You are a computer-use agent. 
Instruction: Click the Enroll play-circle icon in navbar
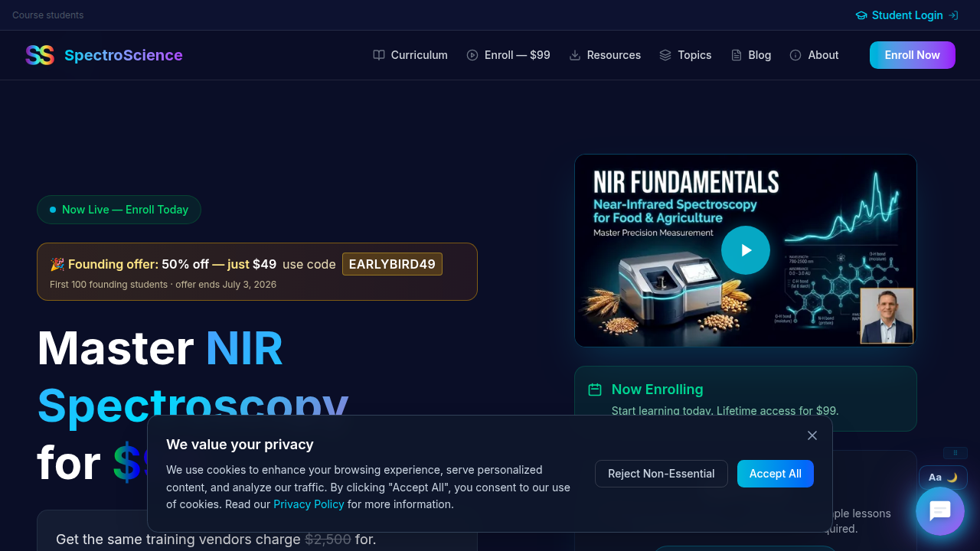click(472, 55)
